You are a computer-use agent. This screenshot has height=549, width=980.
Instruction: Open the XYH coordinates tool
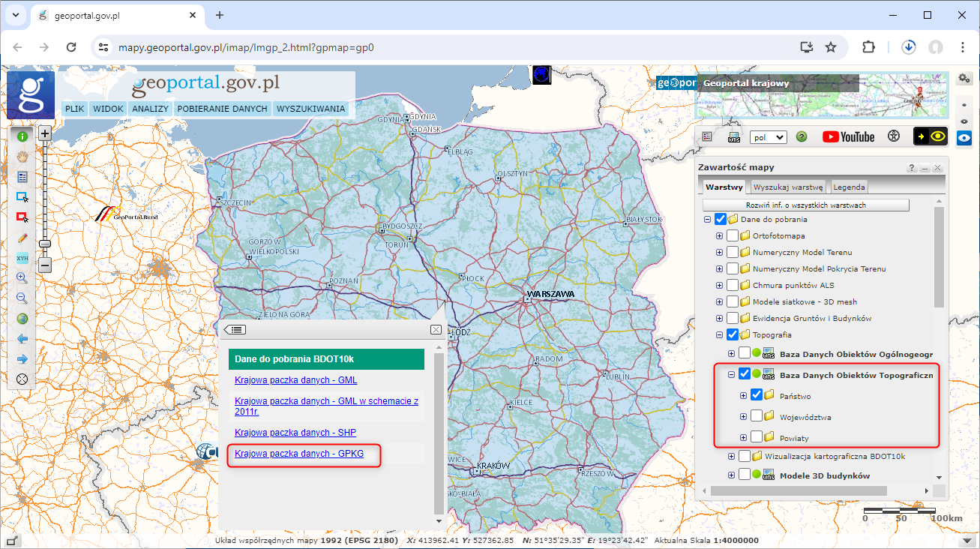point(22,258)
